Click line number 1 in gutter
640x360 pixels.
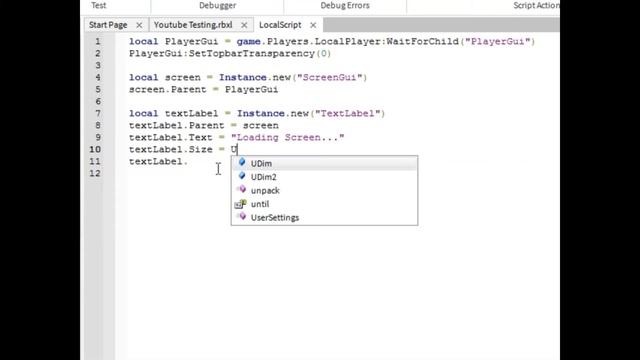(x=98, y=41)
